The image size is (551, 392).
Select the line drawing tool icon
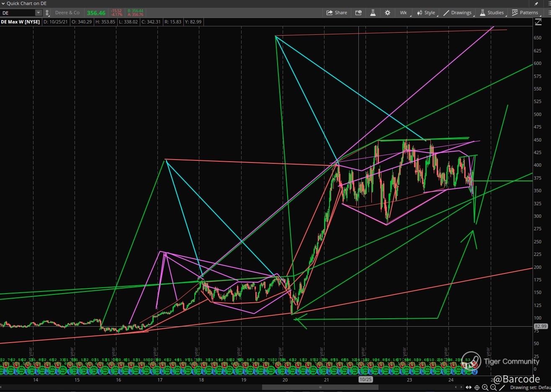[502, 387]
